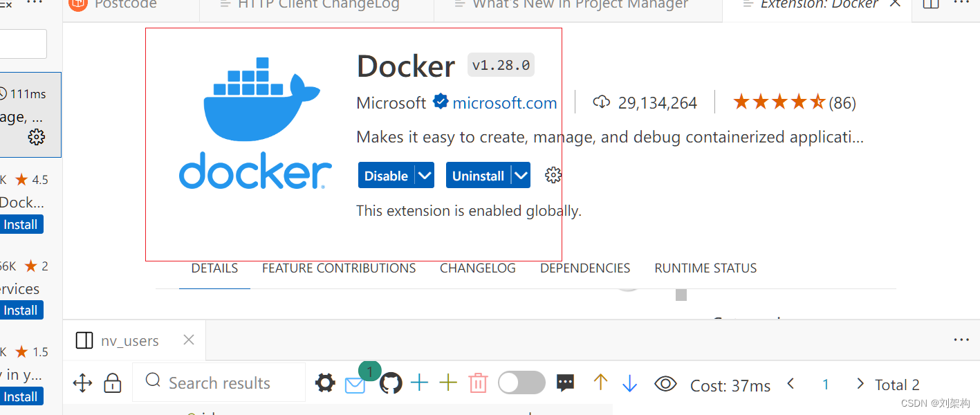This screenshot has width=980, height=415.
Task: Switch to HTTP Client ChangeLog tab
Action: pos(317,5)
